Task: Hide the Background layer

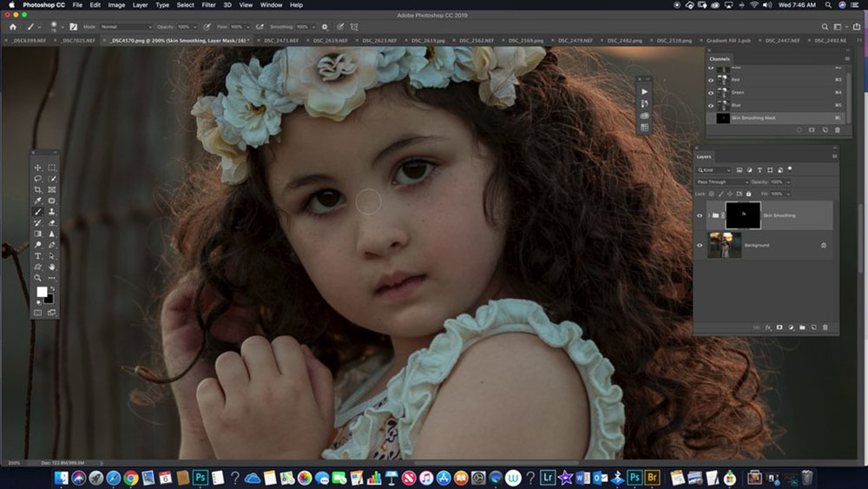Action: [x=700, y=245]
